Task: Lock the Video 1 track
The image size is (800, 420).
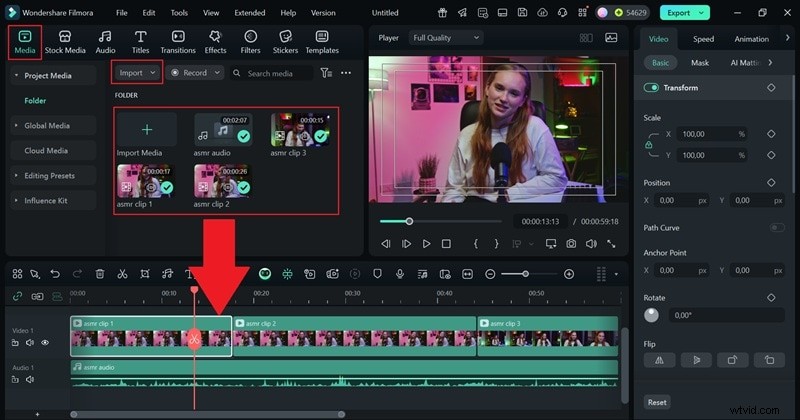Action: 15,343
